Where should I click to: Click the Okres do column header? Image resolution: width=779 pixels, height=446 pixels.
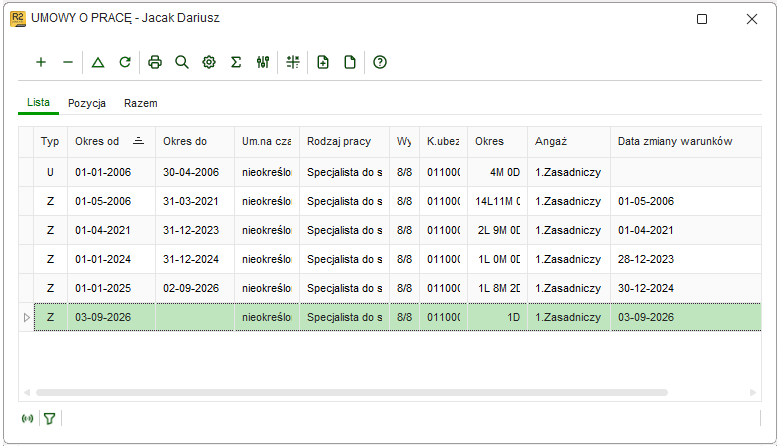click(x=195, y=142)
